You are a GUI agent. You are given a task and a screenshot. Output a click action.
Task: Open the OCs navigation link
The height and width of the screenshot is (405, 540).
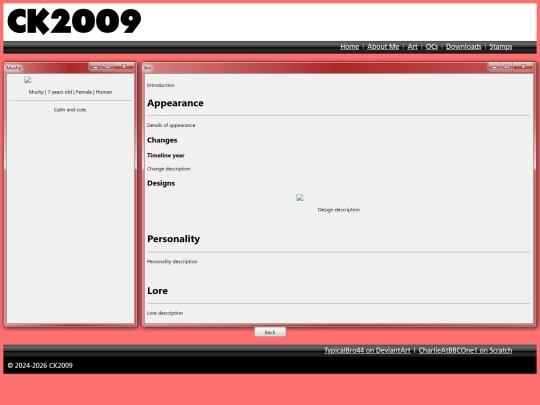432,46
